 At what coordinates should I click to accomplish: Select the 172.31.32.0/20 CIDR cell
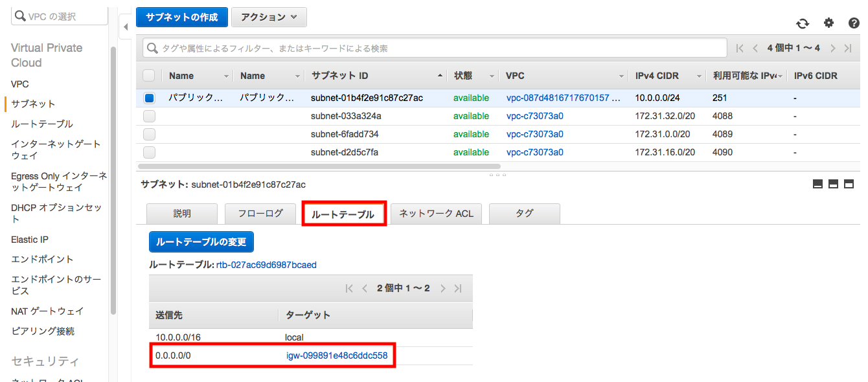point(665,116)
